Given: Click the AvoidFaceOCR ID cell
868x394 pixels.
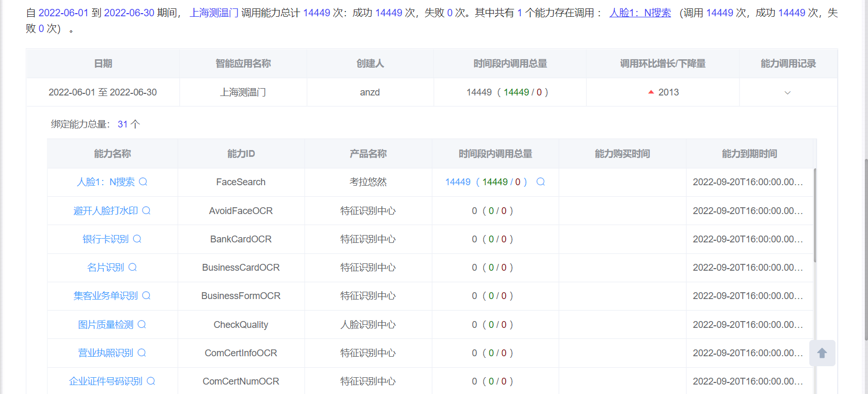Looking at the screenshot, I should [x=241, y=210].
